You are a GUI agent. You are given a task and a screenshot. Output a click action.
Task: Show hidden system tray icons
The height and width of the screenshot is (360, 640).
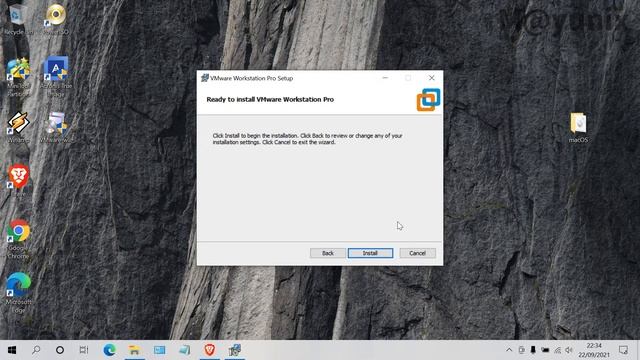(509, 350)
